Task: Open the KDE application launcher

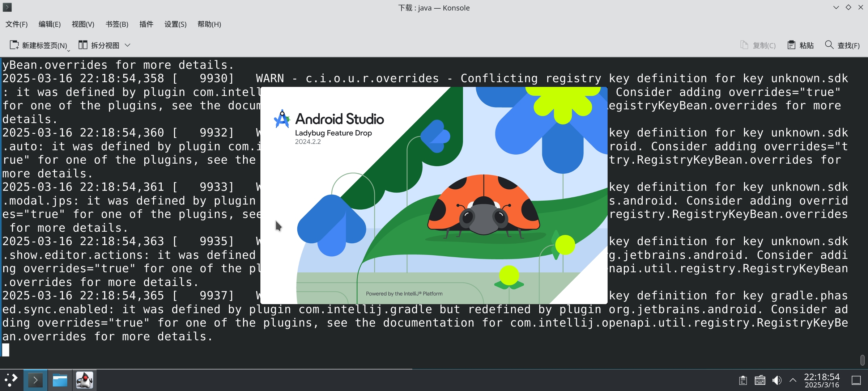Action: (x=11, y=380)
